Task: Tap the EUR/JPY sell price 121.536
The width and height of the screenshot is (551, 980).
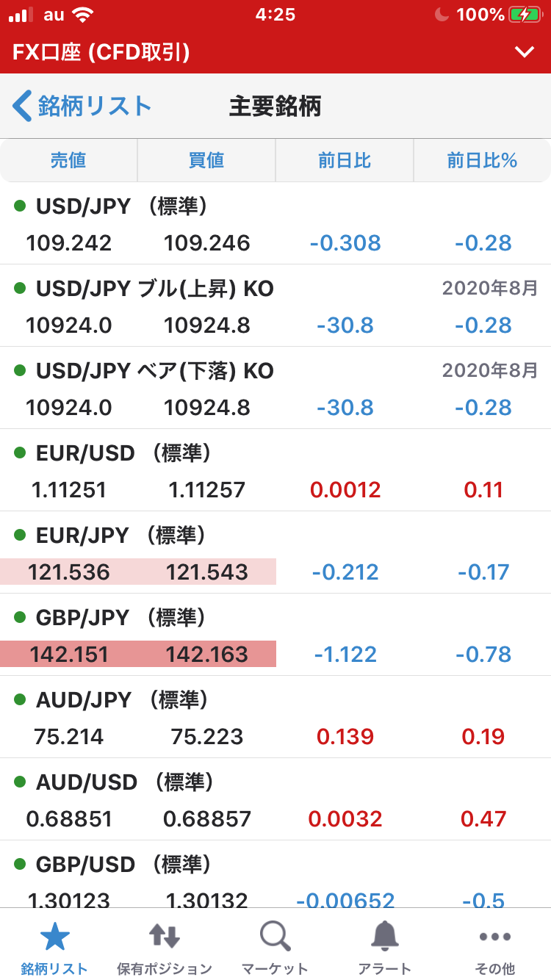Action: (69, 572)
